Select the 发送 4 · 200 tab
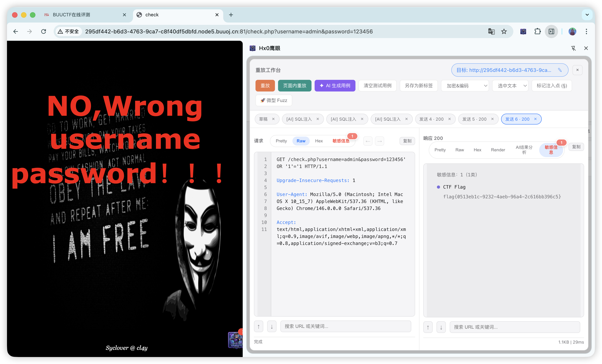The width and height of the screenshot is (602, 364). click(x=431, y=119)
